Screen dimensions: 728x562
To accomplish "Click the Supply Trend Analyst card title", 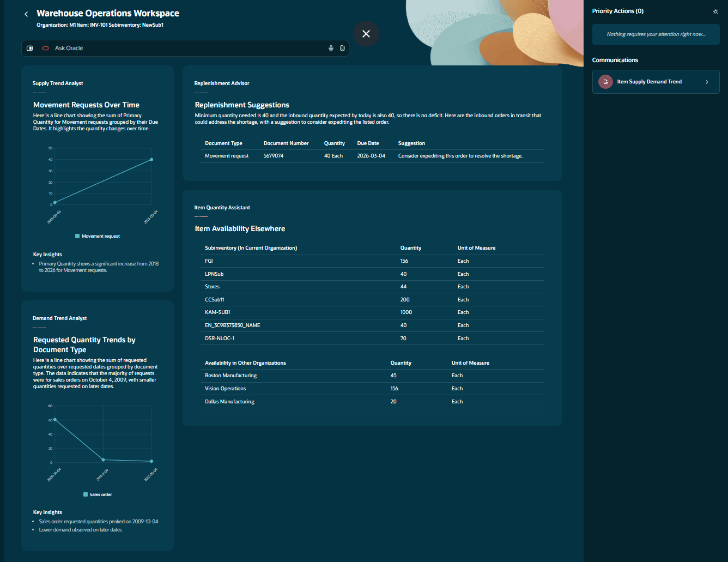I will [x=58, y=83].
